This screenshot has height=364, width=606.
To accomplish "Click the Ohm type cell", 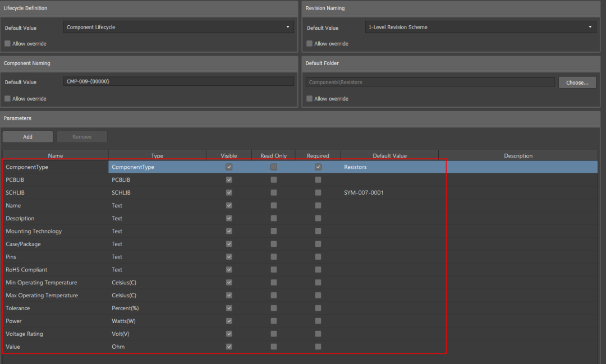I will [157, 347].
